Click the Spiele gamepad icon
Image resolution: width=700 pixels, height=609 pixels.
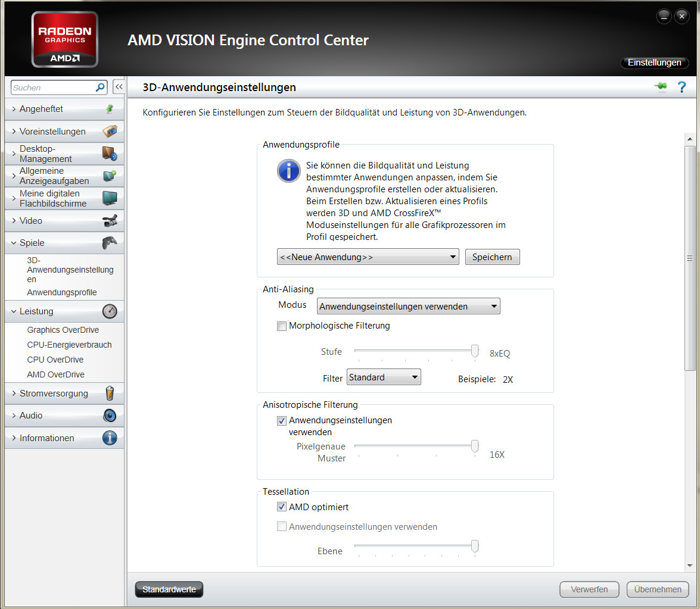click(x=110, y=243)
